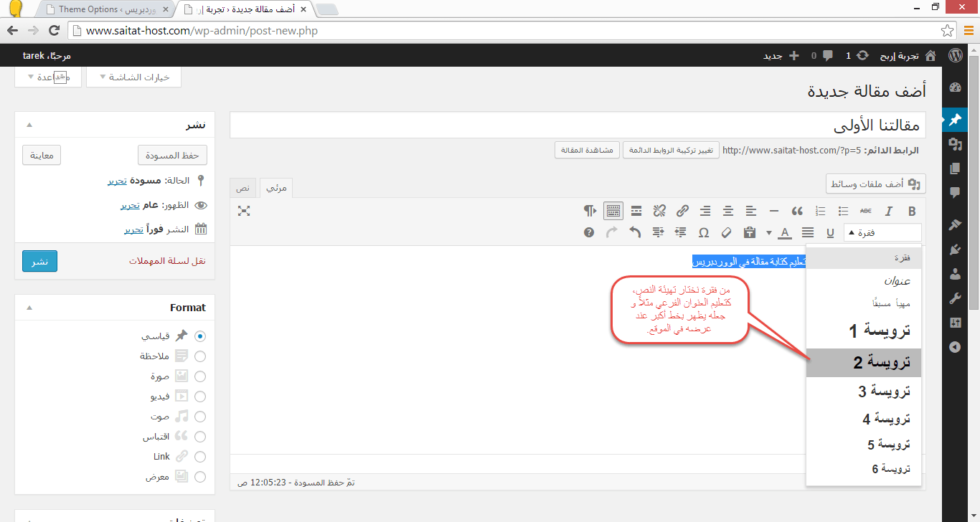Open the Plugins icon in admin sidebar
Viewport: 980px width, 522px height.
tap(954, 250)
